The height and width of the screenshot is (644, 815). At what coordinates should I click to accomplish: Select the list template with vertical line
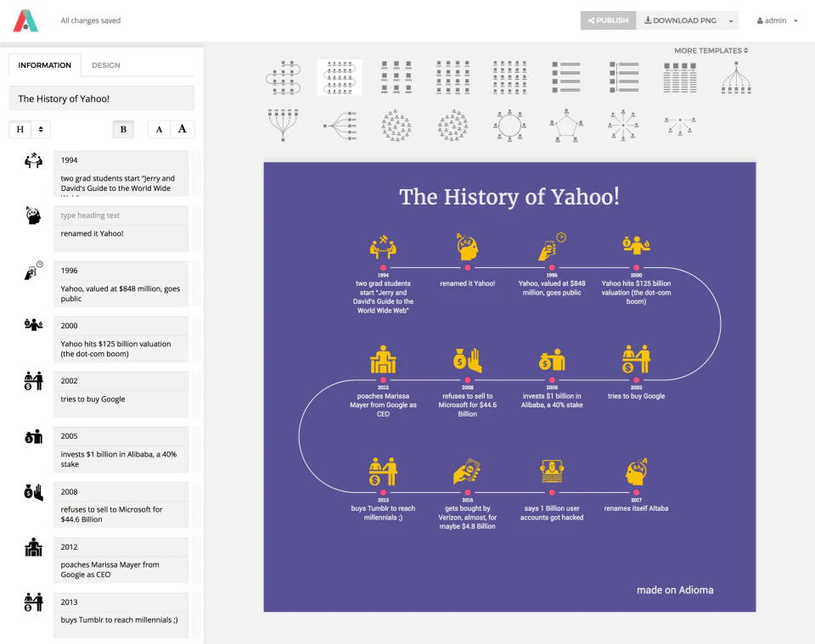[624, 77]
